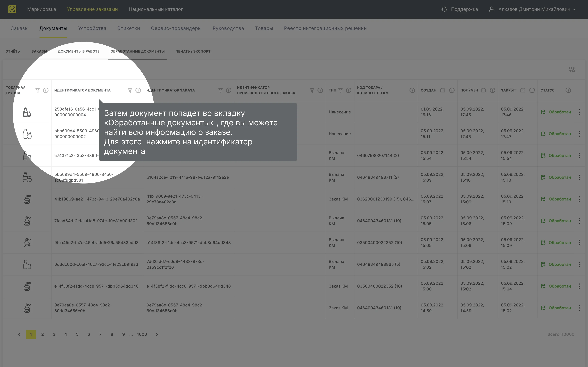The image size is (588, 367).
Task: Expand the Алхазов Дмитрий Михайлович account dropdown
Action: [574, 10]
